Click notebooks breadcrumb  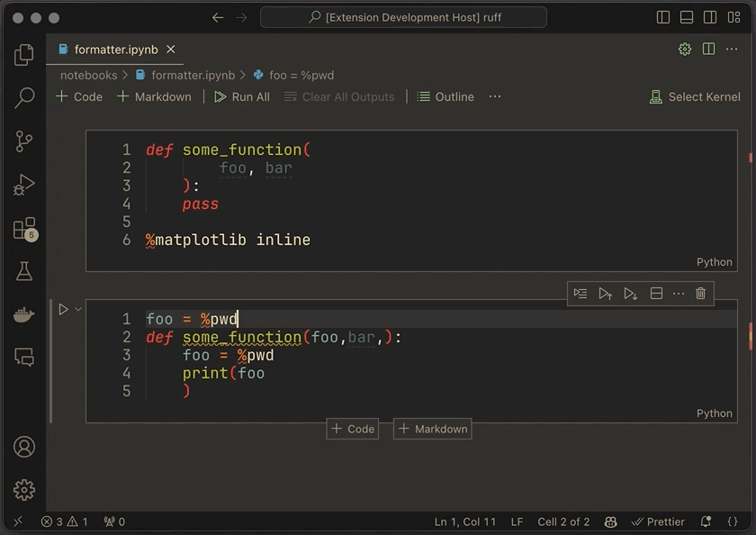click(88, 76)
